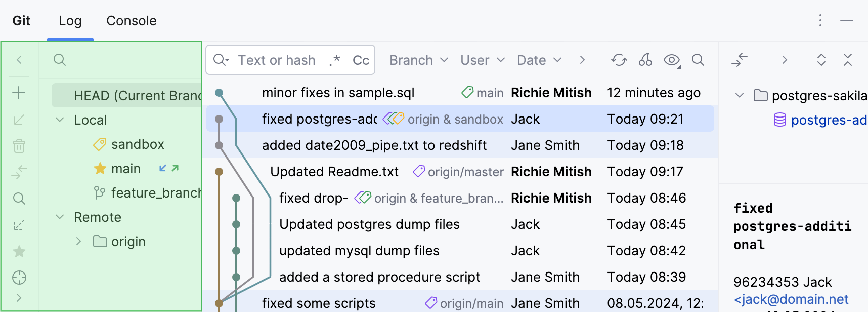The image size is (868, 312).
Task: Select the sandbox local branch
Action: coord(138,144)
